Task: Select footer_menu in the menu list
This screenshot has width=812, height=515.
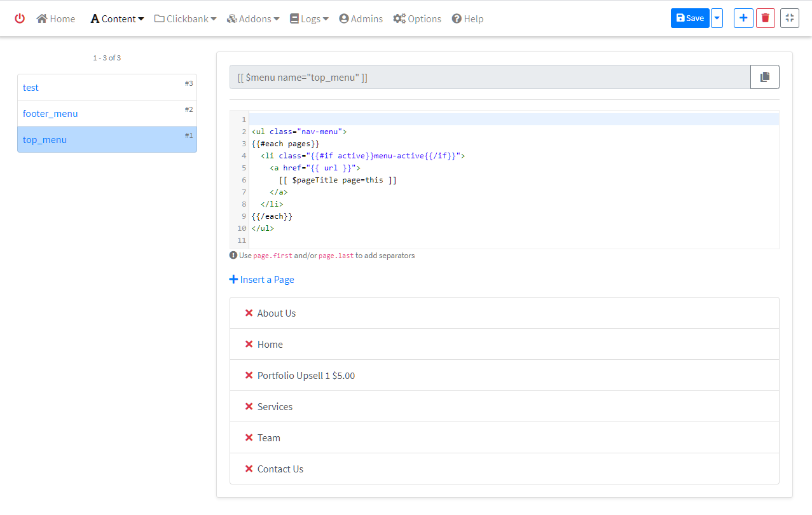Action: (x=51, y=113)
